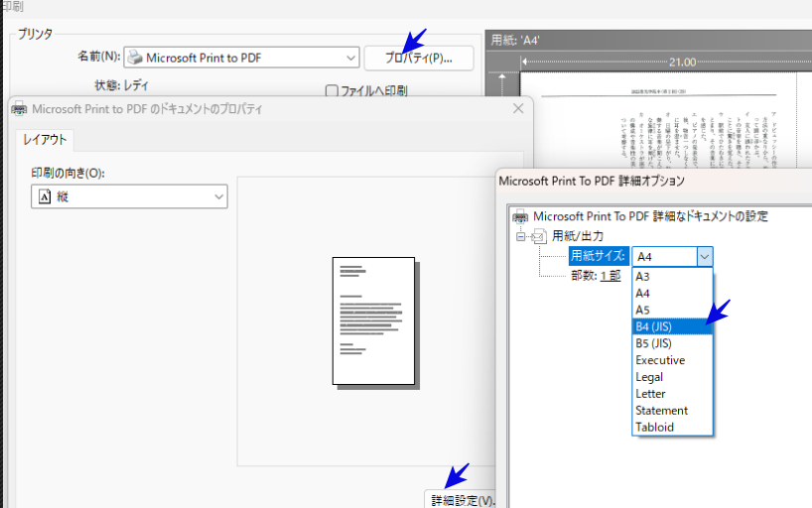Collapse the 用紙/出力 tree node
Image resolution: width=812 pixels, height=508 pixels.
pos(521,237)
